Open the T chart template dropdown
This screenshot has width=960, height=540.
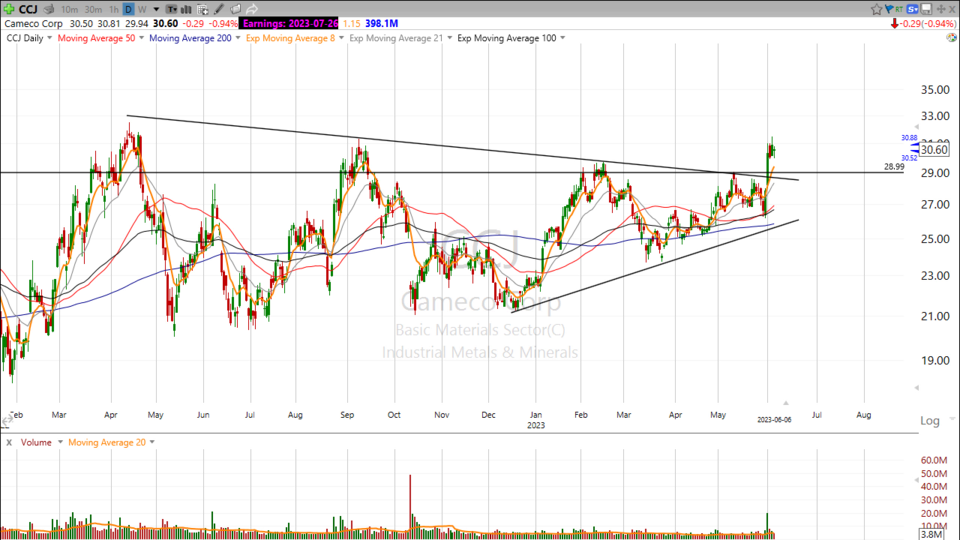171,9
